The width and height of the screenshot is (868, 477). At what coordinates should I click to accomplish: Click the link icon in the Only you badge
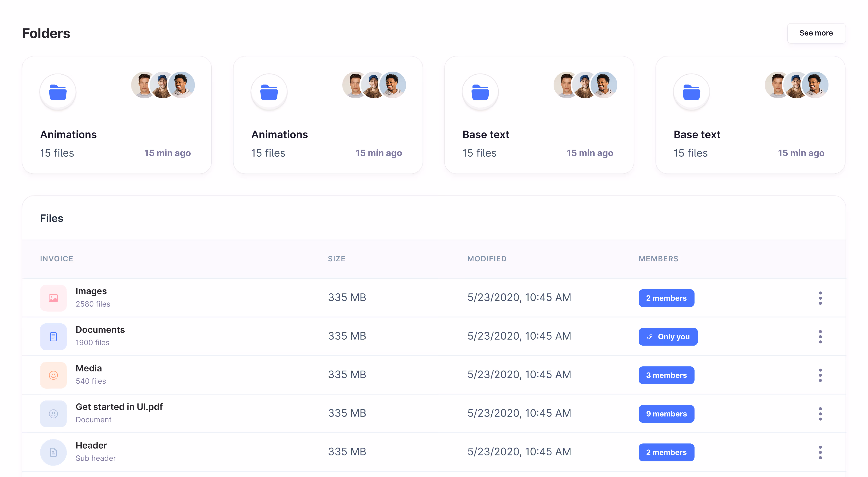click(650, 337)
